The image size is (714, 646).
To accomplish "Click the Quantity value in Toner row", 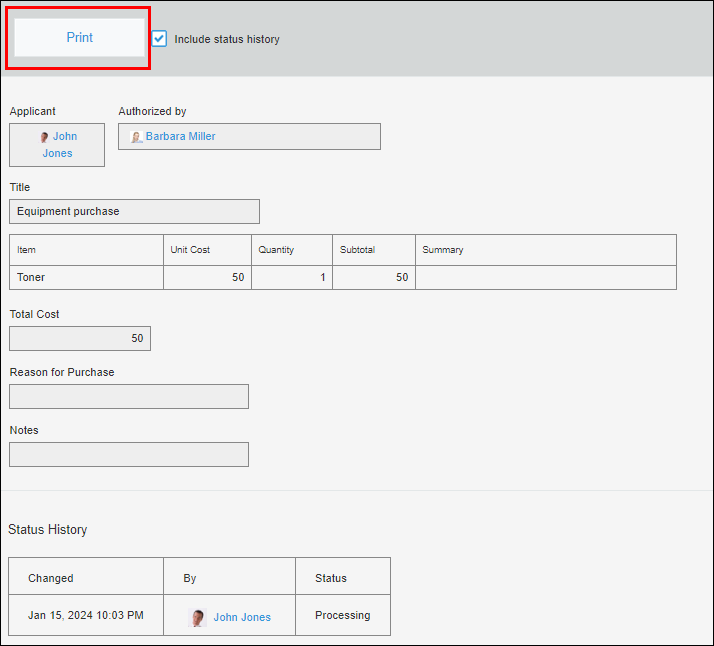I will tap(291, 277).
